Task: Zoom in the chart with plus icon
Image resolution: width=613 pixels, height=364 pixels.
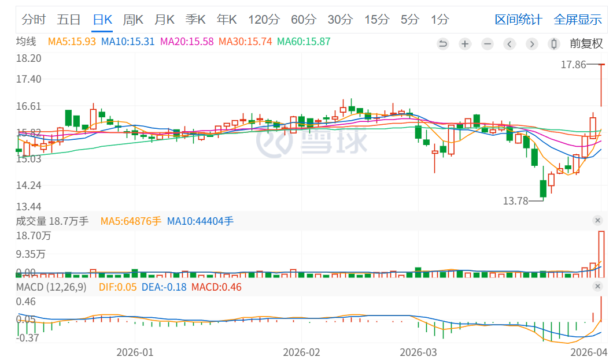Action: tap(465, 44)
